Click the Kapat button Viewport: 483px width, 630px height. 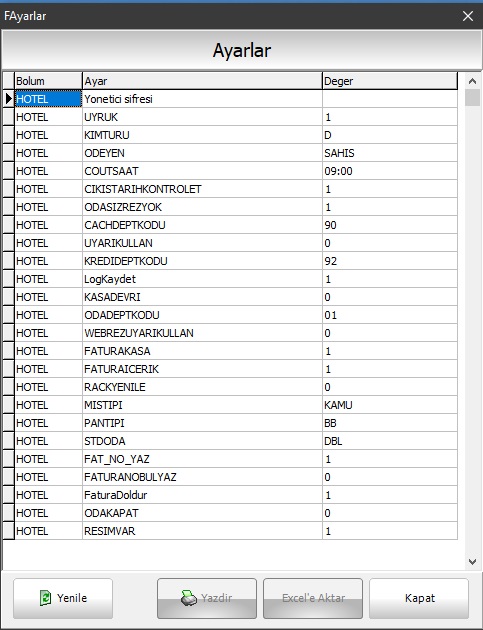click(x=419, y=598)
